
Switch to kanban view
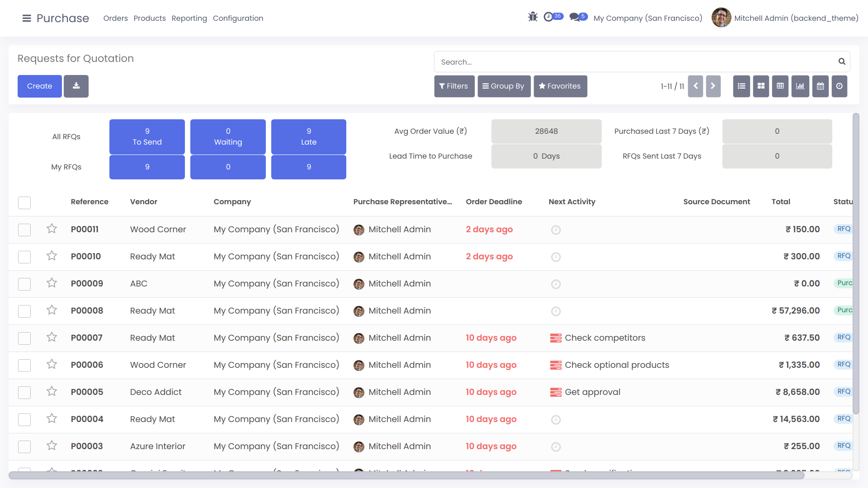[761, 86]
